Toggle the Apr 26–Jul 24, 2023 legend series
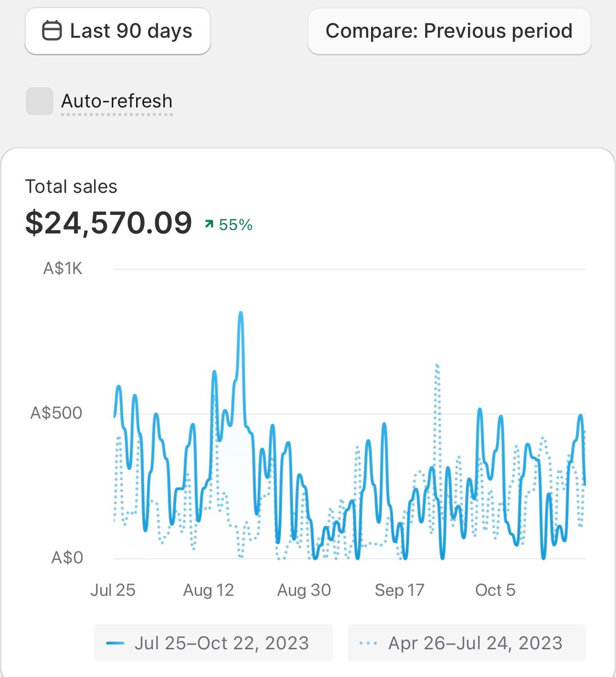 (467, 643)
